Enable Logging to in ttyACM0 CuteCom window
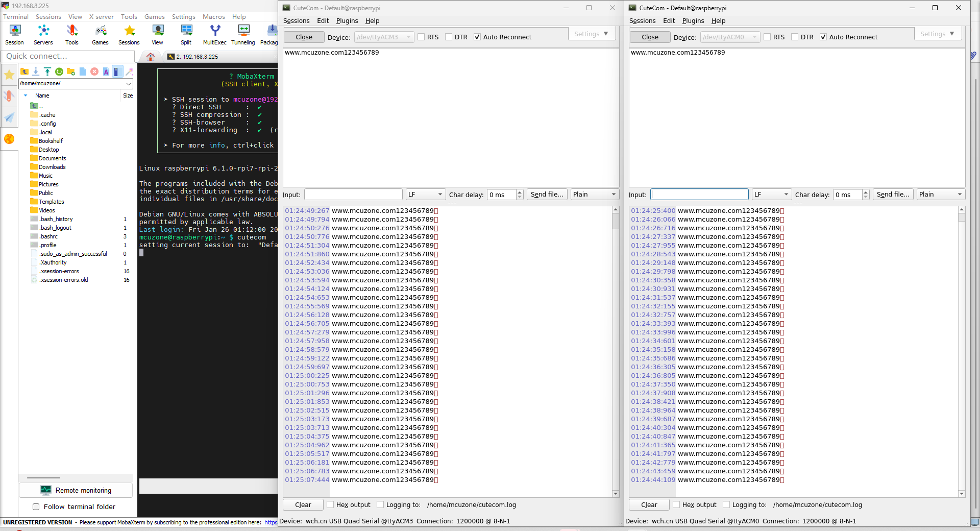This screenshot has width=980, height=531. coord(726,504)
